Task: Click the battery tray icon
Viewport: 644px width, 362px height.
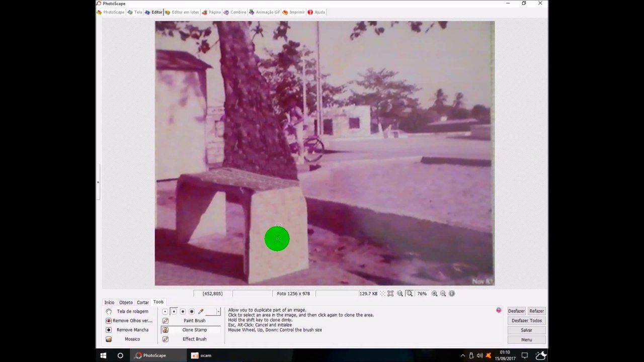Action: tap(471, 355)
